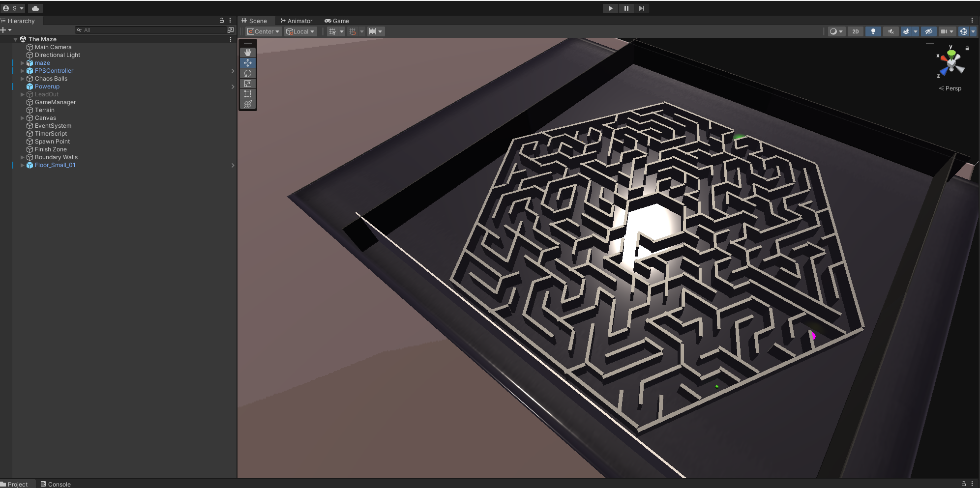Open the shading mode options in Scene view
The height and width of the screenshot is (488, 980).
[841, 31]
